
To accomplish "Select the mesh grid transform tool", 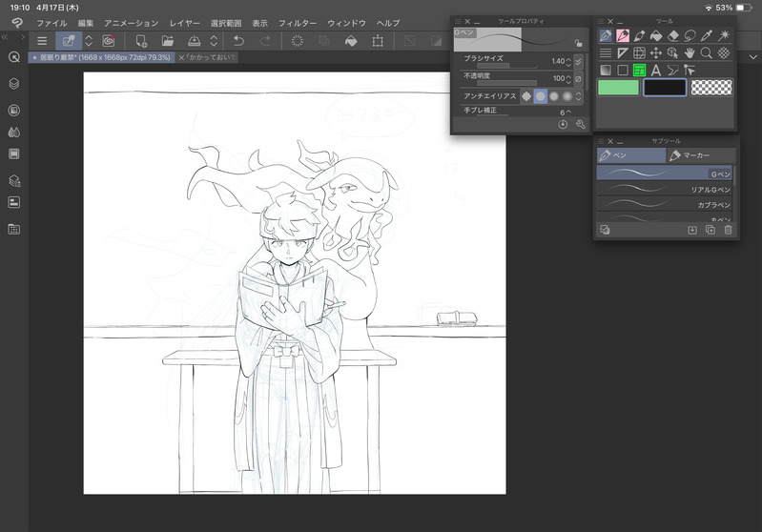I will click(639, 53).
